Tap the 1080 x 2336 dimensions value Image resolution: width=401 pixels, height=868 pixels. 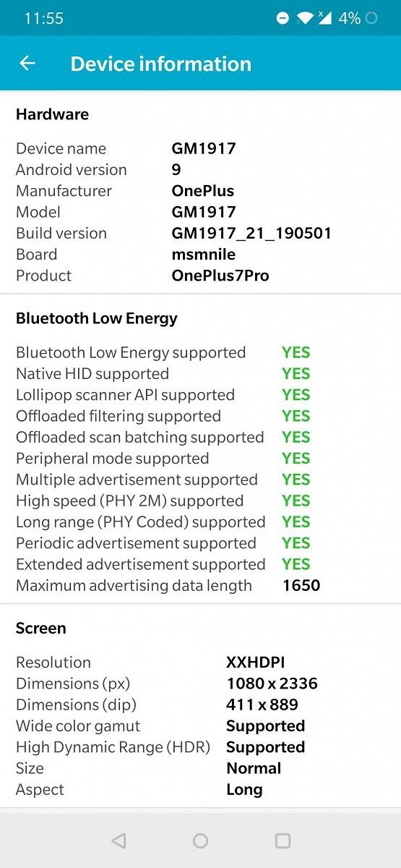click(x=272, y=683)
